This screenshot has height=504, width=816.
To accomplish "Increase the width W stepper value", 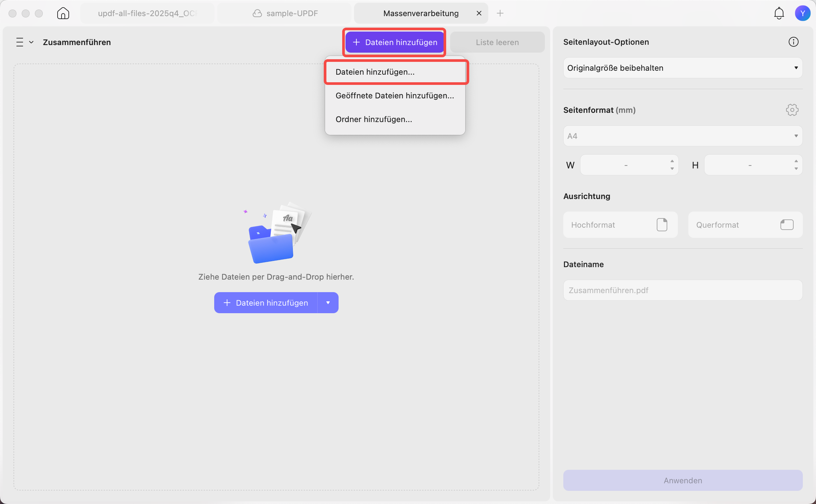I will (x=672, y=161).
